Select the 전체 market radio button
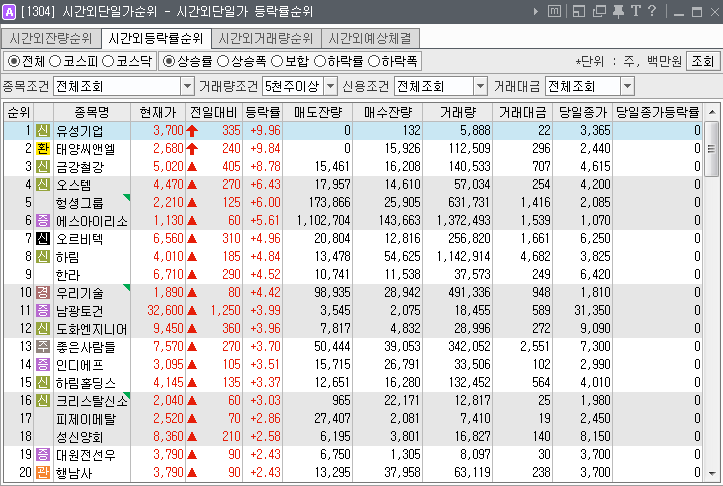Viewport: 723px width, 486px height. pyautogui.click(x=14, y=61)
